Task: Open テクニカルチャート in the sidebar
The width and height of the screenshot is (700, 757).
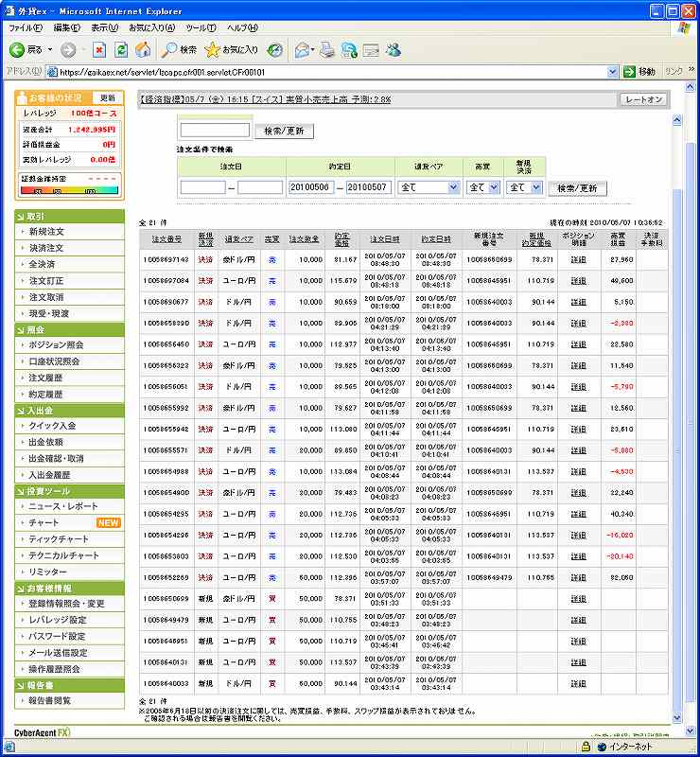Action: click(64, 556)
